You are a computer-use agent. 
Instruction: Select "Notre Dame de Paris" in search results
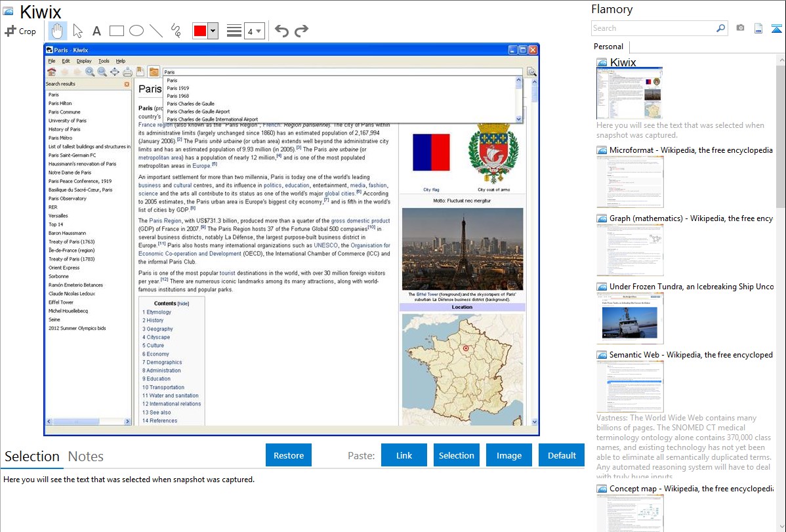(x=70, y=173)
